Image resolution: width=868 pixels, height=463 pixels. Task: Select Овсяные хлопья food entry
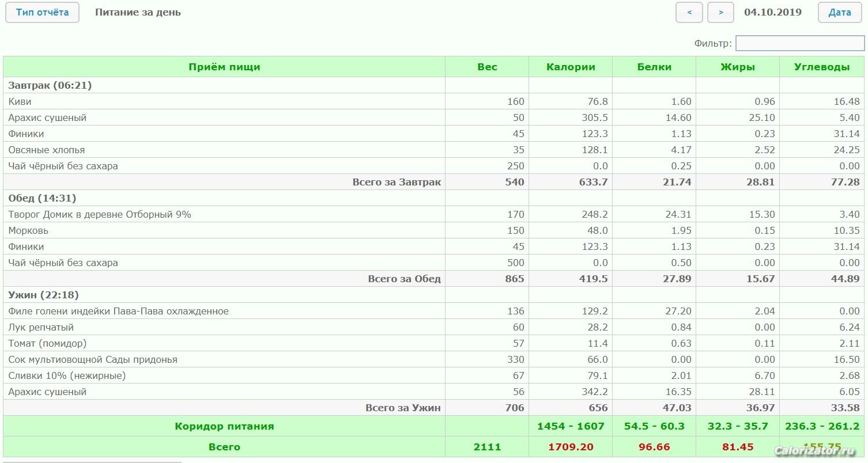[47, 150]
